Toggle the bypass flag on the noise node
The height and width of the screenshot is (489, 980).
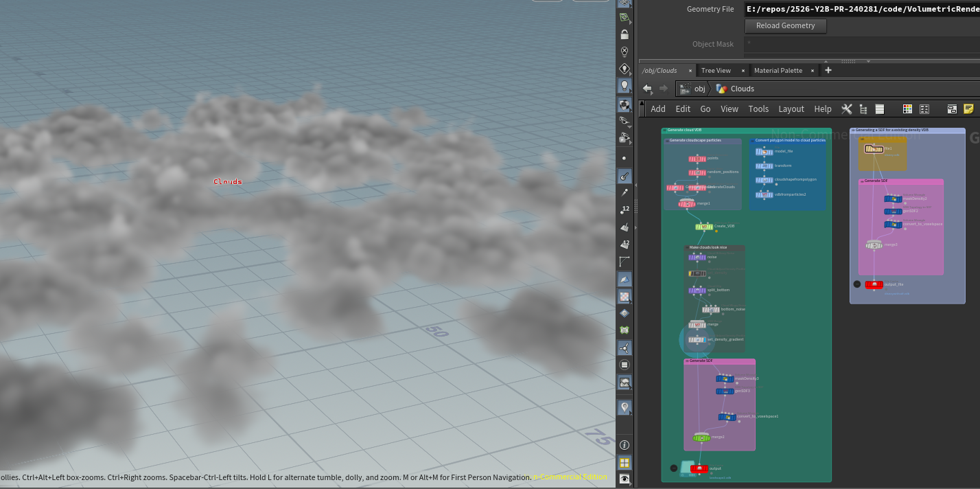(x=690, y=257)
